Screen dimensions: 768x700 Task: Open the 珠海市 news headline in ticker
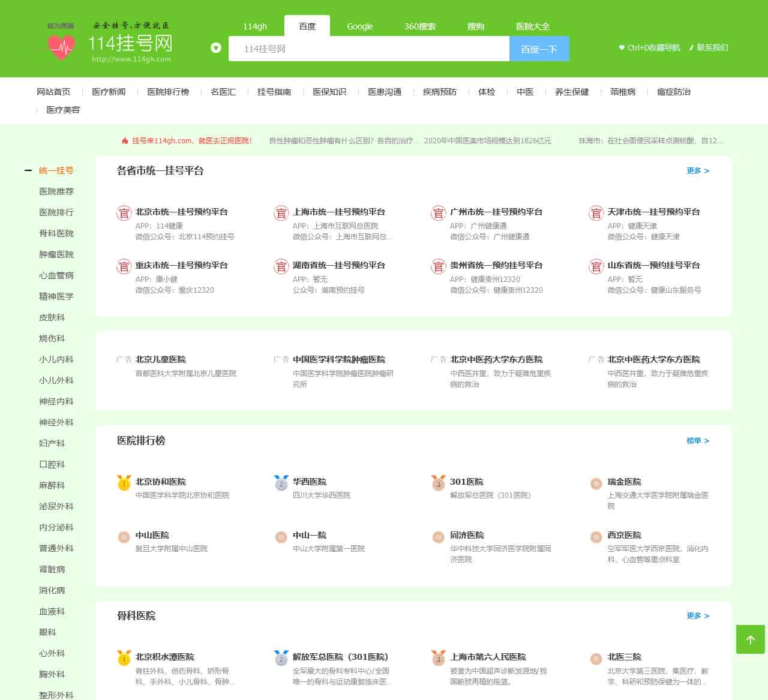click(x=651, y=141)
